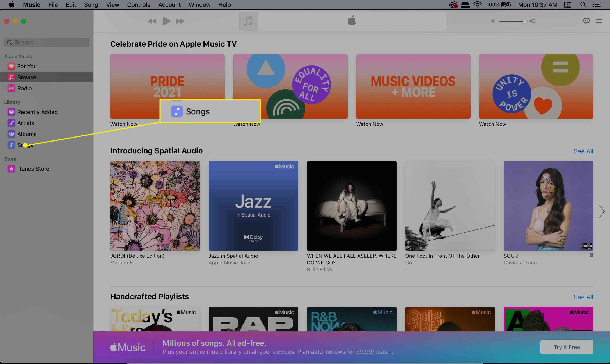
Task: Show the Up Next queue list icon
Action: [599, 21]
